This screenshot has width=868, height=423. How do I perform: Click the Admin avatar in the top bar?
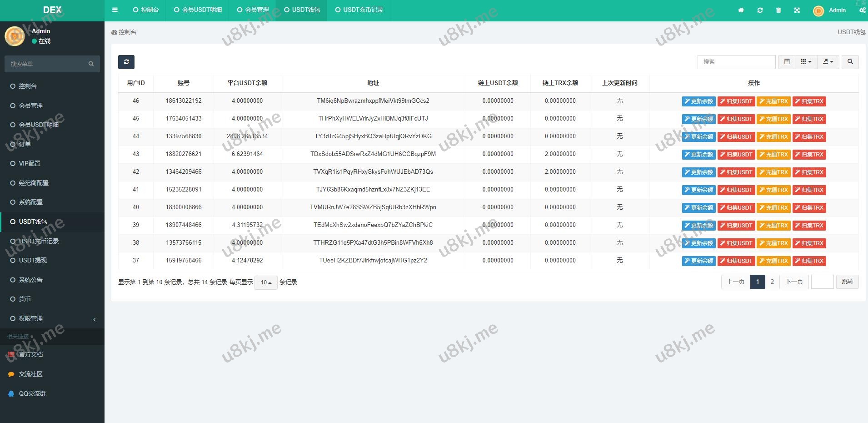click(818, 11)
